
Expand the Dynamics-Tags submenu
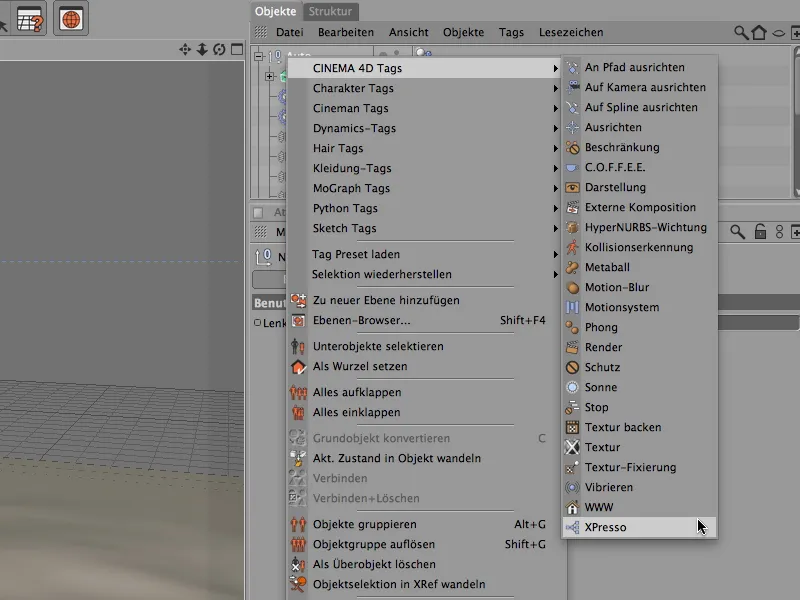[x=424, y=128]
